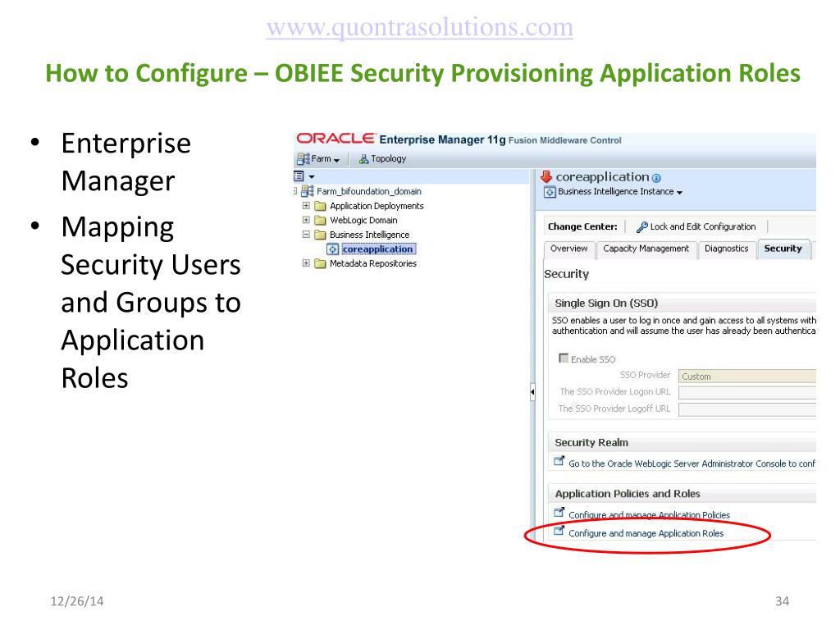Click the Topology toolbar label
Viewport: 840px width, 630px height.
[388, 158]
